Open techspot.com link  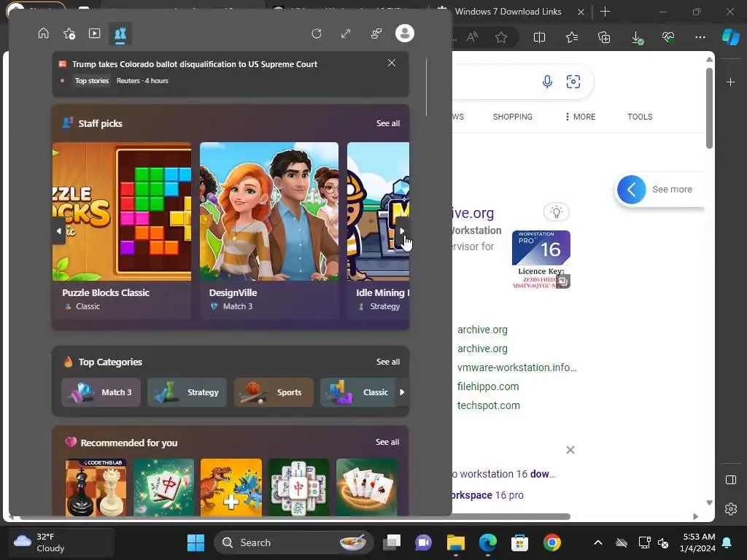(488, 405)
